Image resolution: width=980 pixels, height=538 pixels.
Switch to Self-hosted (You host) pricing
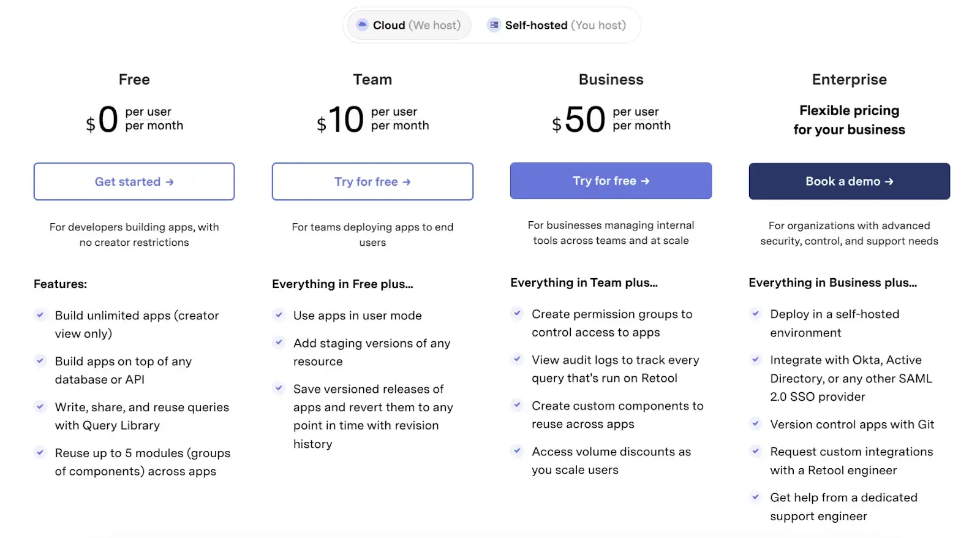point(557,25)
